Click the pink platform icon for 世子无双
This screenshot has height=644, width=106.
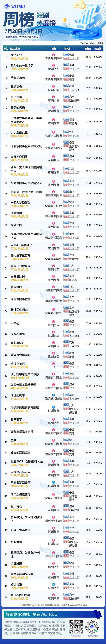pyautogui.click(x=53, y=55)
